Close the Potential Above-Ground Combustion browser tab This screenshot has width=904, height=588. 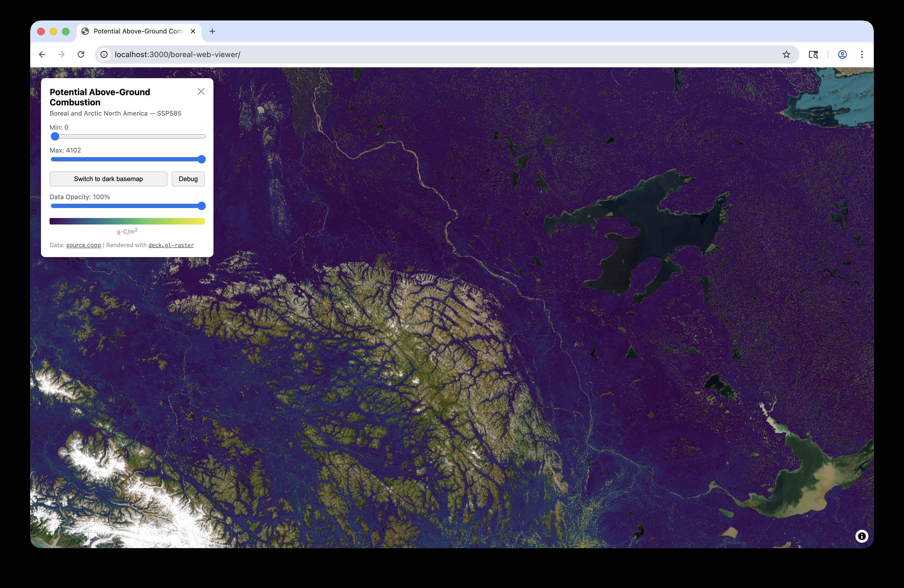point(193,31)
